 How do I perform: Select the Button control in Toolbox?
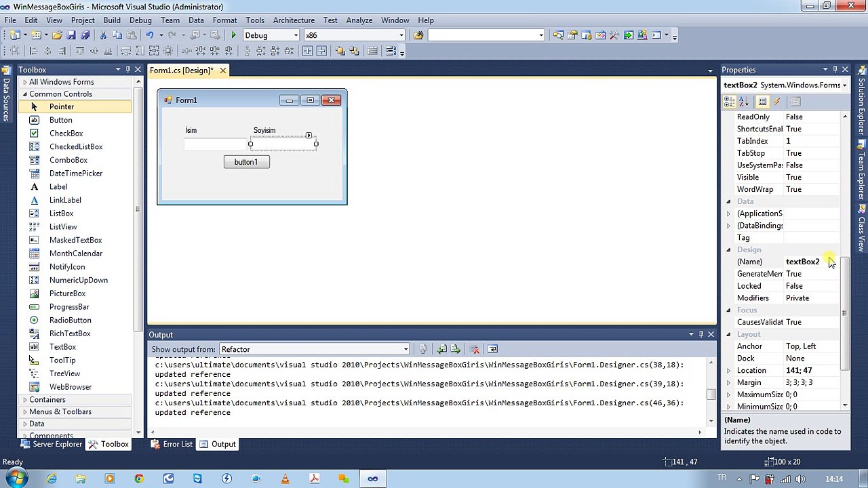(60, 120)
